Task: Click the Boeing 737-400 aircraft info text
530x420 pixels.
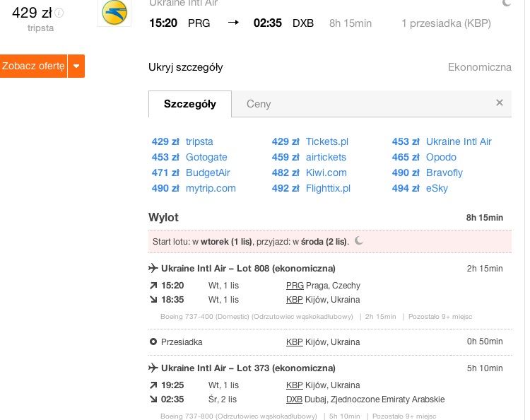Action: click(257, 317)
